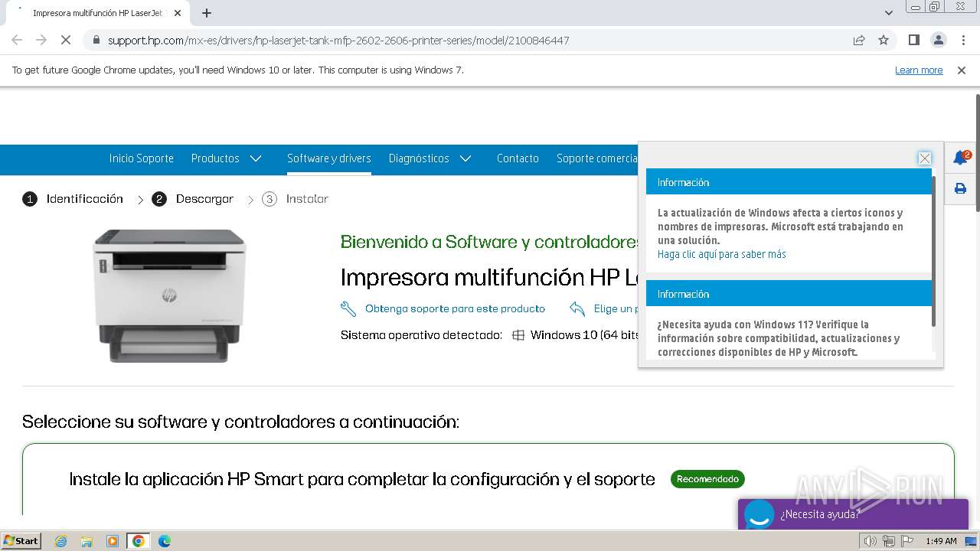Click Elige un producto link
Viewport: 980px width, 551px height.
pos(616,308)
